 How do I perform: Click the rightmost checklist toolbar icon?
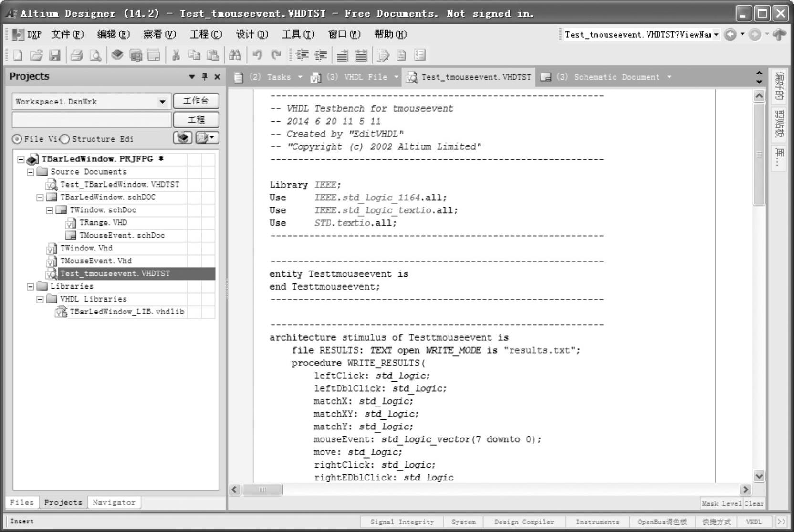pos(420,55)
